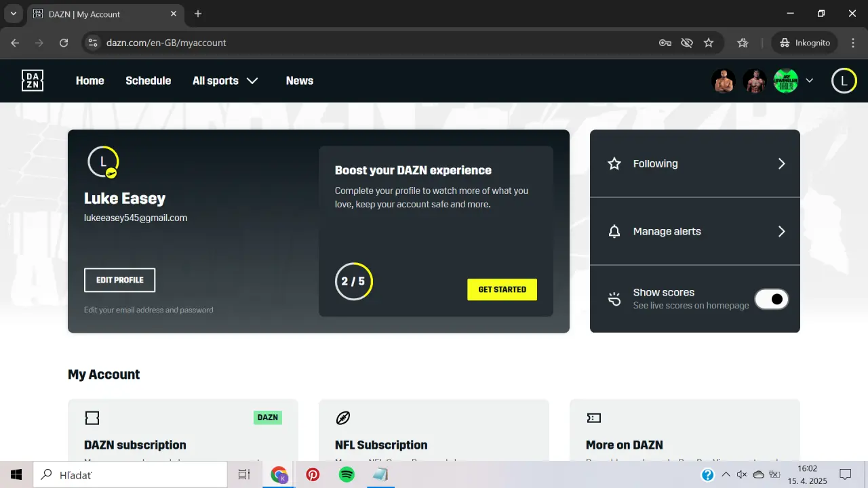The width and height of the screenshot is (868, 488).
Task: Open the password manager key icon
Action: point(665,43)
